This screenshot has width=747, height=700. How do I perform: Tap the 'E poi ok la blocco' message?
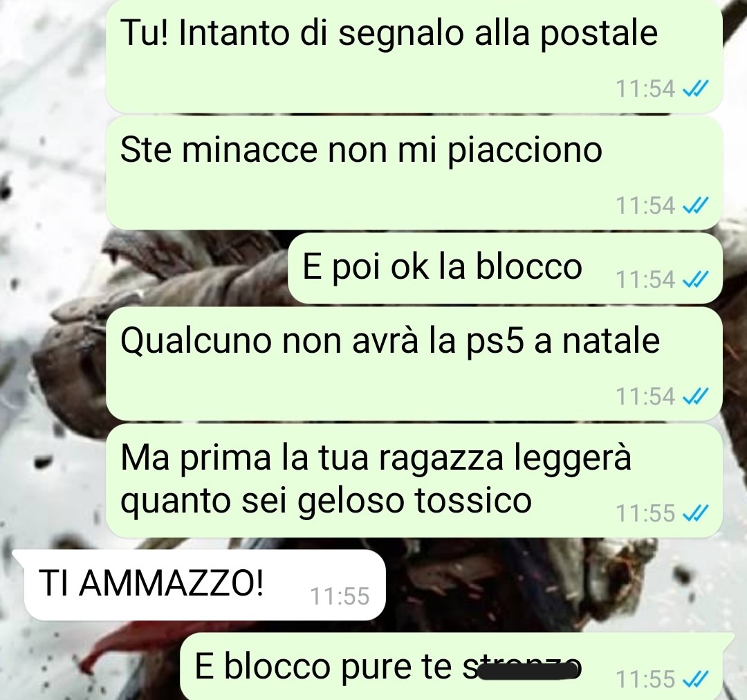(505, 268)
